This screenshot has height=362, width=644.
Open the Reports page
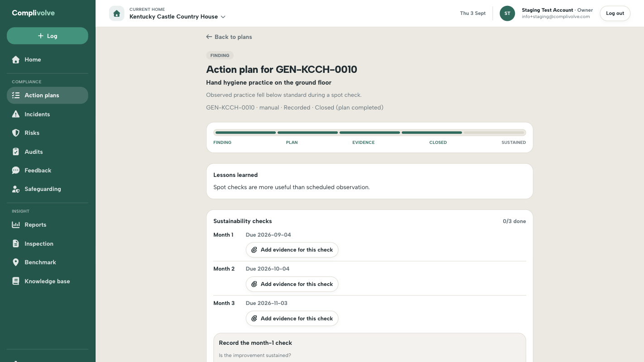(x=48, y=225)
